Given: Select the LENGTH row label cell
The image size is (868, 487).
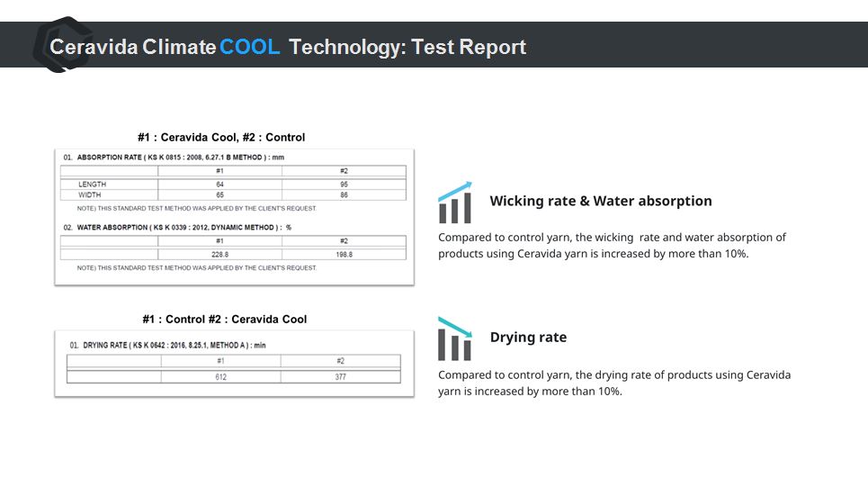Looking at the screenshot, I should click(92, 185).
